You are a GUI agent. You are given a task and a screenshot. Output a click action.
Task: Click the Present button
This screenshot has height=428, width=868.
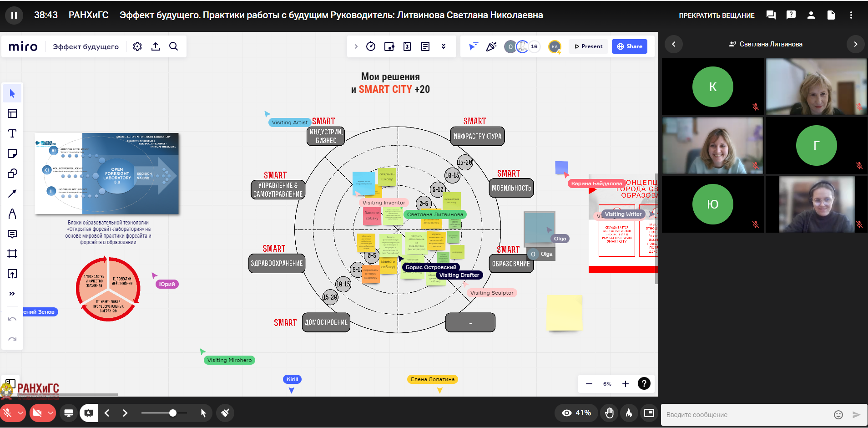point(588,46)
